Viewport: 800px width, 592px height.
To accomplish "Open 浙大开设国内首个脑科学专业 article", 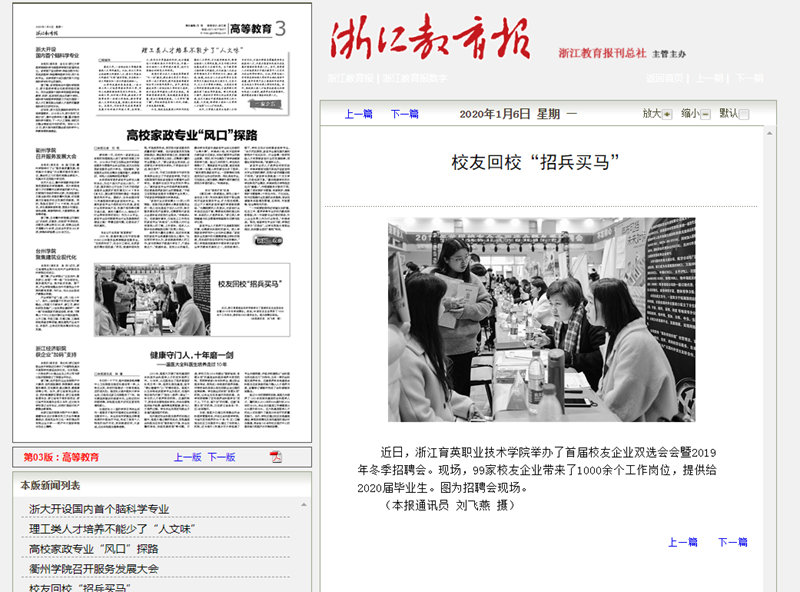I will [x=99, y=509].
